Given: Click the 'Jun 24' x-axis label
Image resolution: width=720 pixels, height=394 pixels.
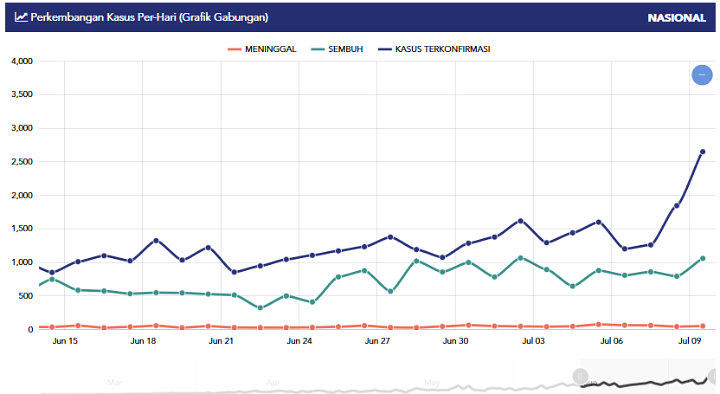Looking at the screenshot, I should (299, 341).
